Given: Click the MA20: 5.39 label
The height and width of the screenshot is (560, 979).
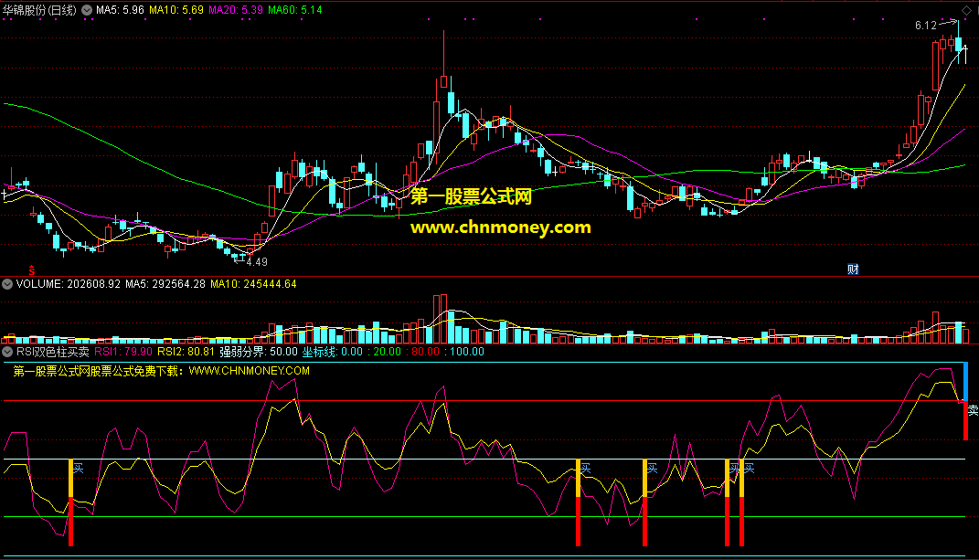Looking at the screenshot, I should tap(236, 10).
